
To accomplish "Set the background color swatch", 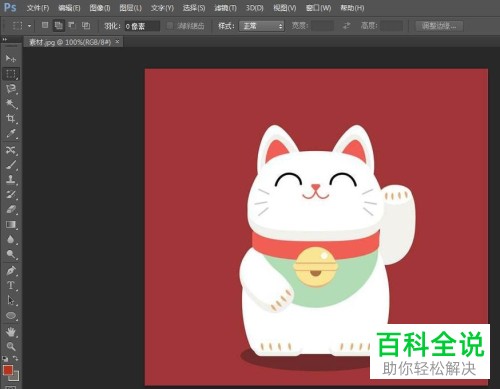I will pyautogui.click(x=16, y=377).
